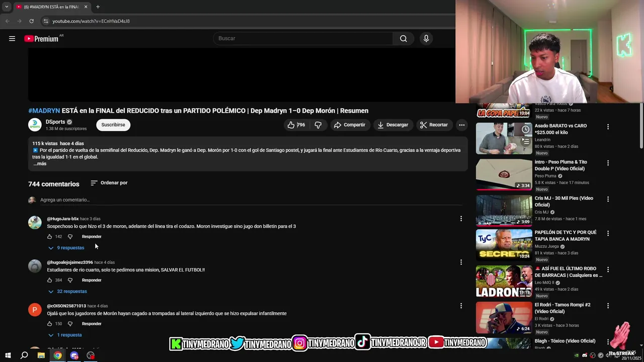Open @HugoJara-b5x's profile avatar
The height and width of the screenshot is (362, 644).
pyautogui.click(x=35, y=223)
